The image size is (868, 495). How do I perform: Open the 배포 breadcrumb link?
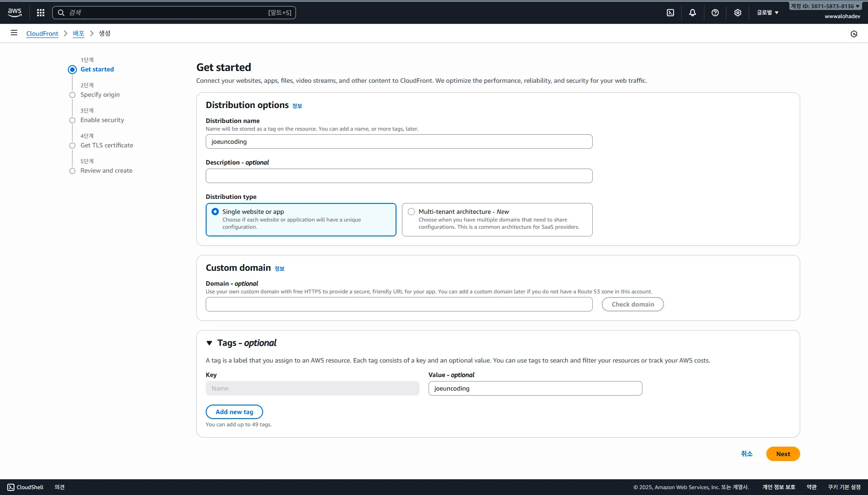78,33
